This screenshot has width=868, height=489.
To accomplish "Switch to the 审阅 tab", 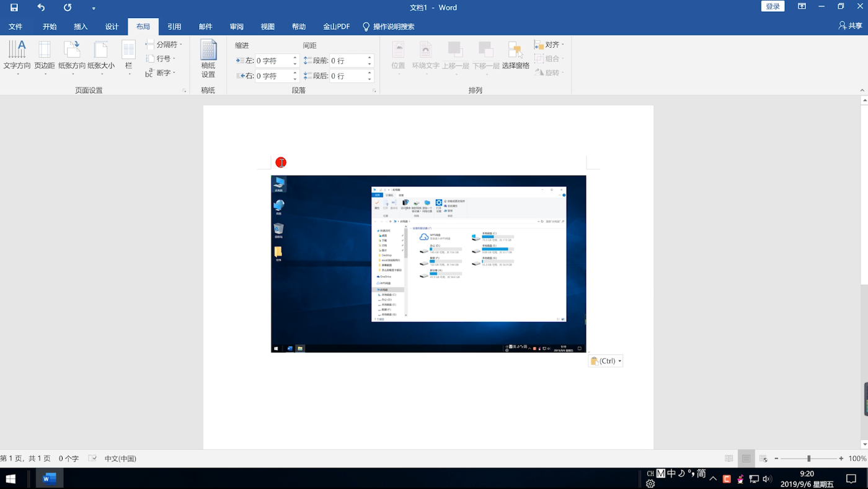I will (236, 27).
